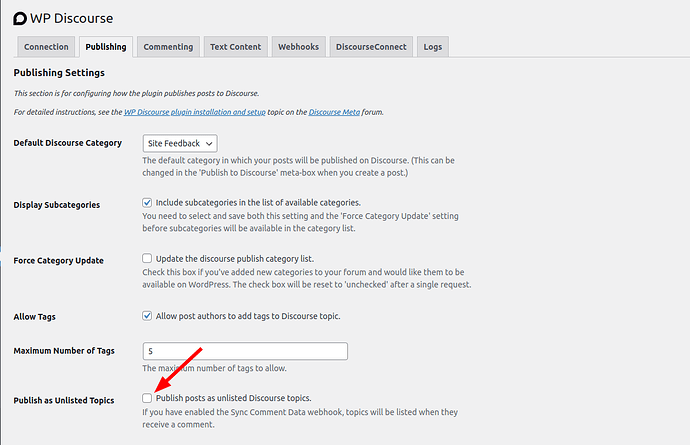Open the Connection tab
The width and height of the screenshot is (690, 445).
point(46,47)
